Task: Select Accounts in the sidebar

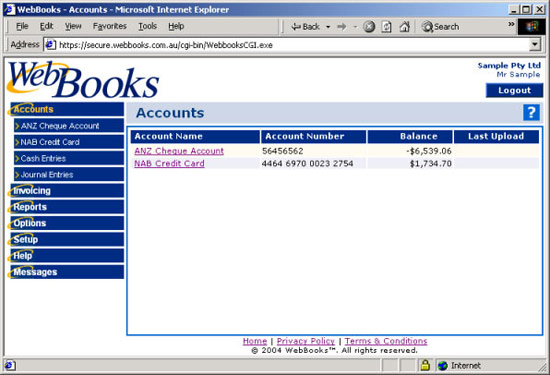Action: click(66, 109)
